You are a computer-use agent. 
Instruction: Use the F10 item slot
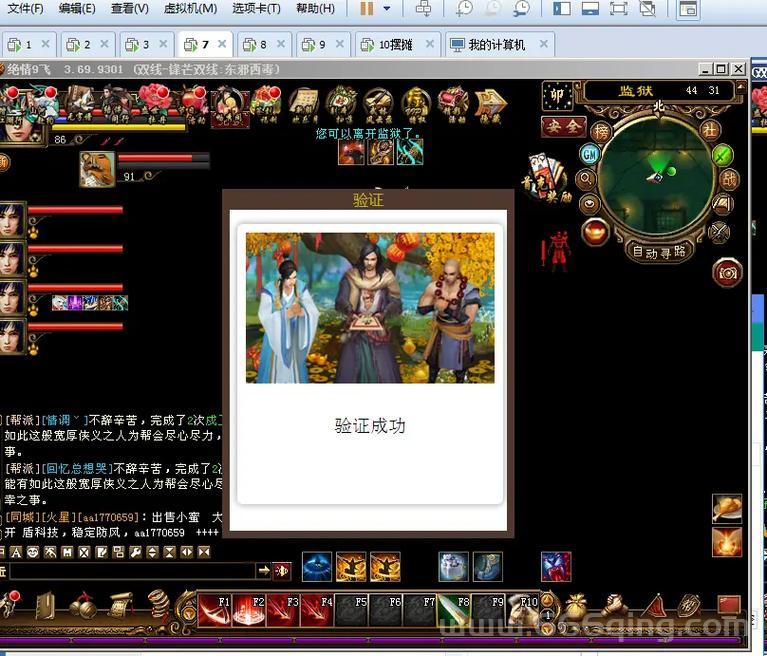coord(521,610)
